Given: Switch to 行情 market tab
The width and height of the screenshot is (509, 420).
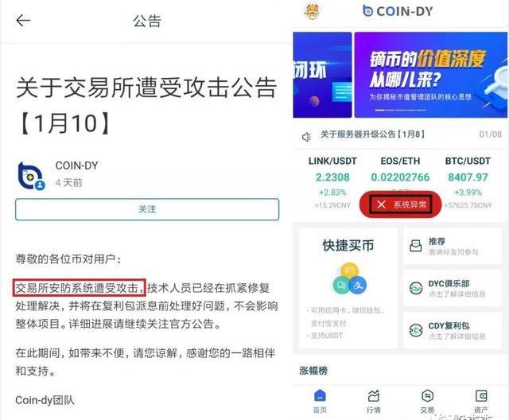Looking at the screenshot, I should [x=373, y=401].
